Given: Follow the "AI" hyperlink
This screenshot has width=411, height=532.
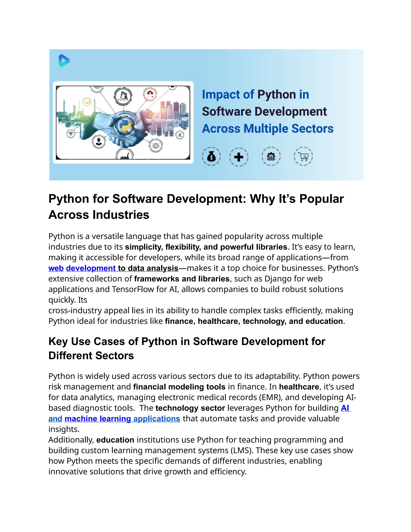Looking at the screenshot, I should (x=345, y=408).
